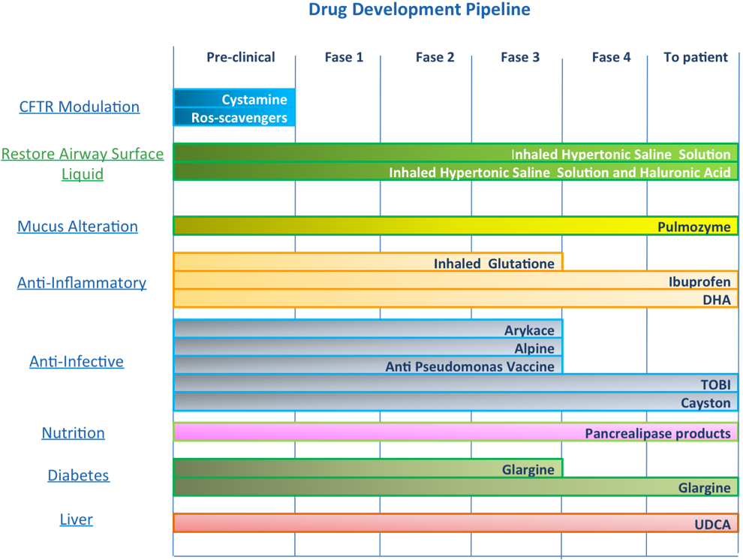This screenshot has width=743, height=560.
Task: Click the Saline Solution and Haluronic Acid bar
Action: point(456,171)
